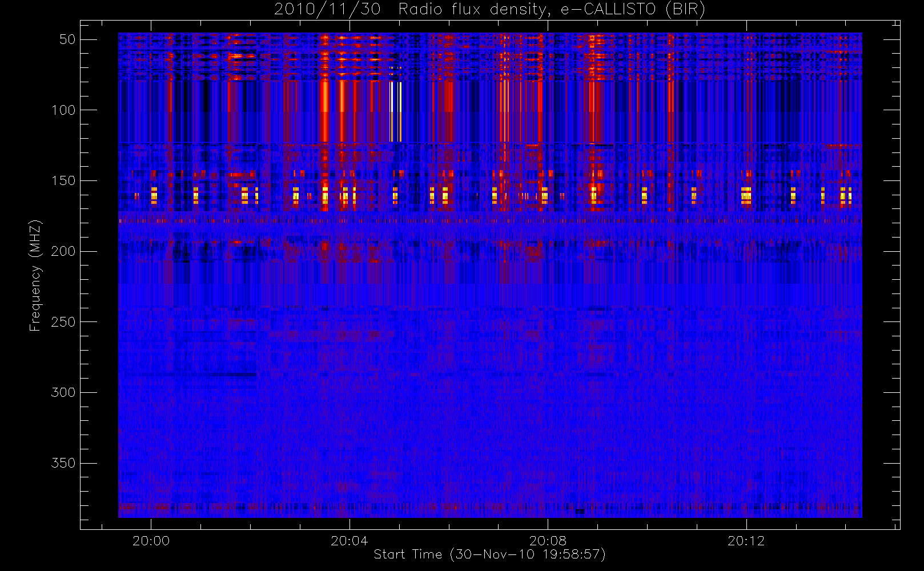The width and height of the screenshot is (924, 571).
Task: Click the 100 frequency tick label
Action: point(63,110)
